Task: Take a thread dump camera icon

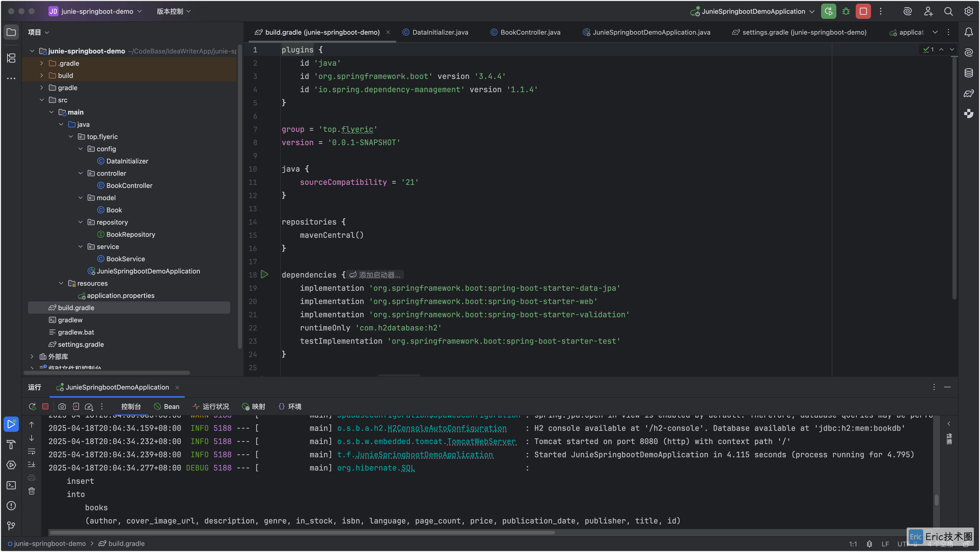Action: coord(62,407)
